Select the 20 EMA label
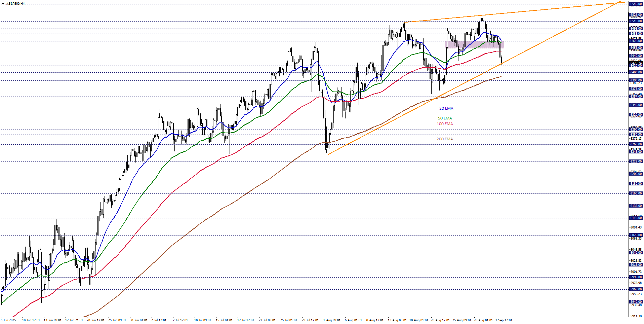The height and width of the screenshot is (324, 644). (x=446, y=108)
